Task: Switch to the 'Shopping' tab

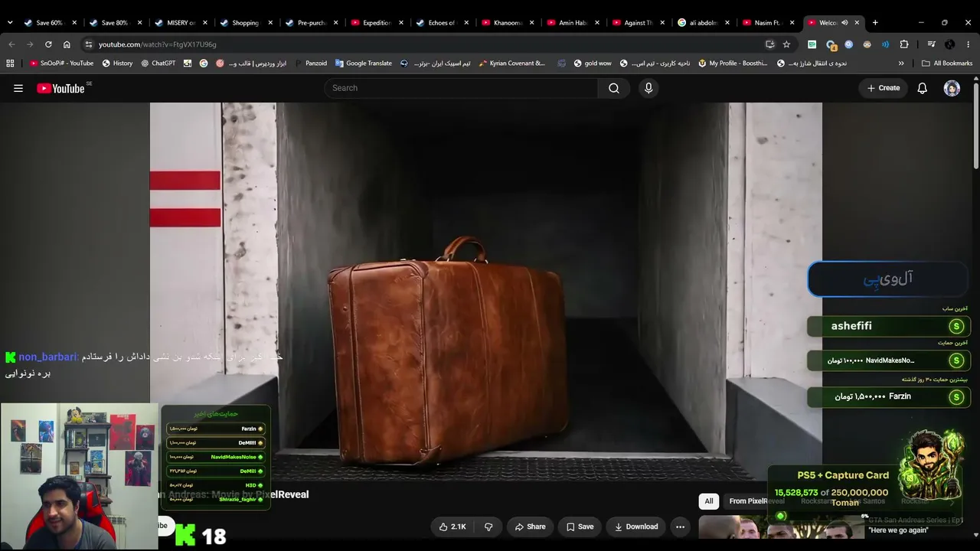Action: tap(246, 23)
